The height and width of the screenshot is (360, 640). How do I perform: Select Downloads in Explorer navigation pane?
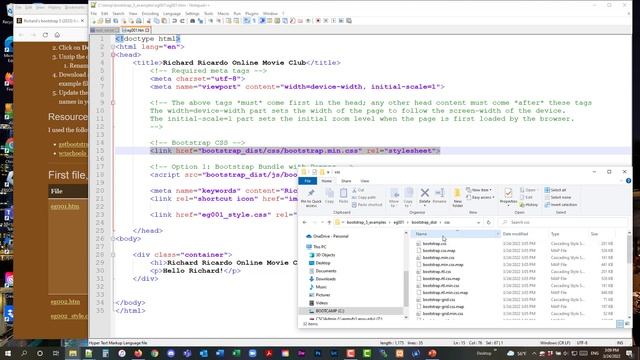325,279
